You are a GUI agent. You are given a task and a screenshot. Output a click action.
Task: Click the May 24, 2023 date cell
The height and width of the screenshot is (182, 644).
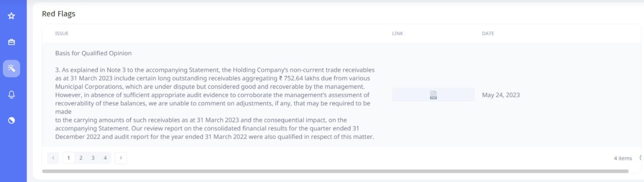(501, 95)
